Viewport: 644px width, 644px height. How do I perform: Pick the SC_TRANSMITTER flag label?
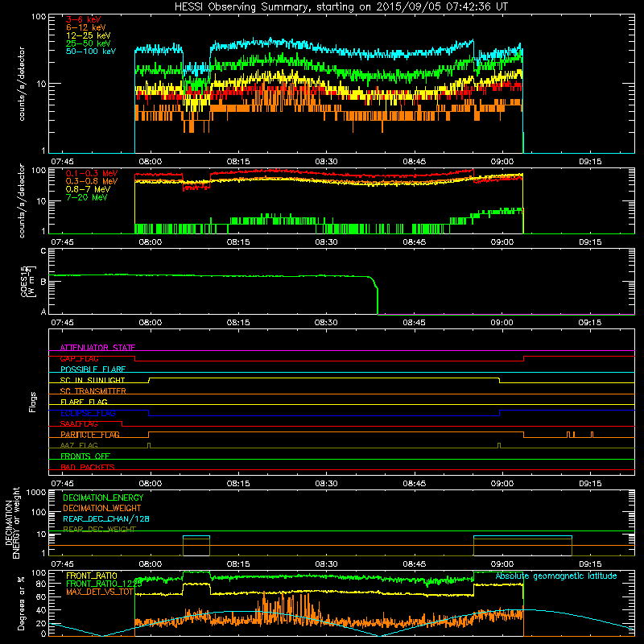(93, 391)
